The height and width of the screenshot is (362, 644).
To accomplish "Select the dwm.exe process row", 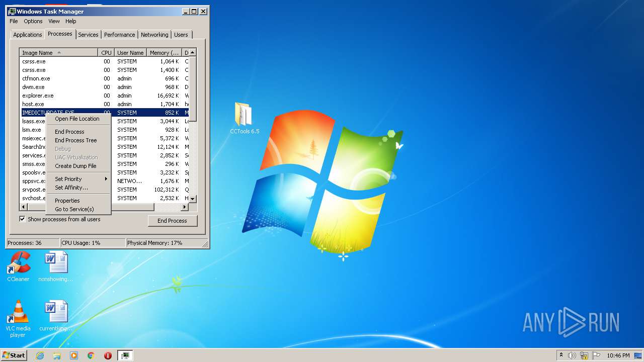I will click(x=104, y=87).
